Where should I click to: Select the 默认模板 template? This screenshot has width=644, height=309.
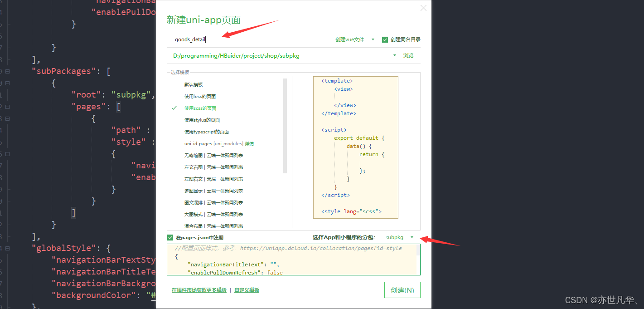coord(194,84)
